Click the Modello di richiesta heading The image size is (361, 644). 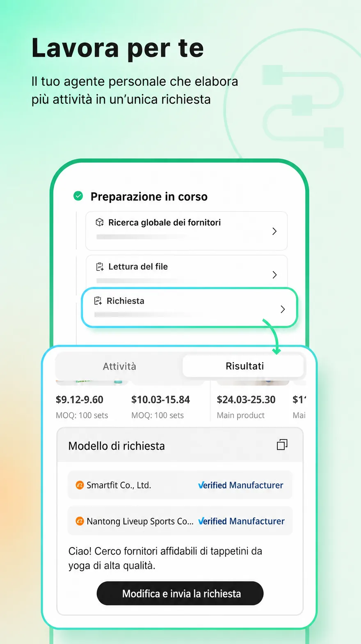pos(117,446)
